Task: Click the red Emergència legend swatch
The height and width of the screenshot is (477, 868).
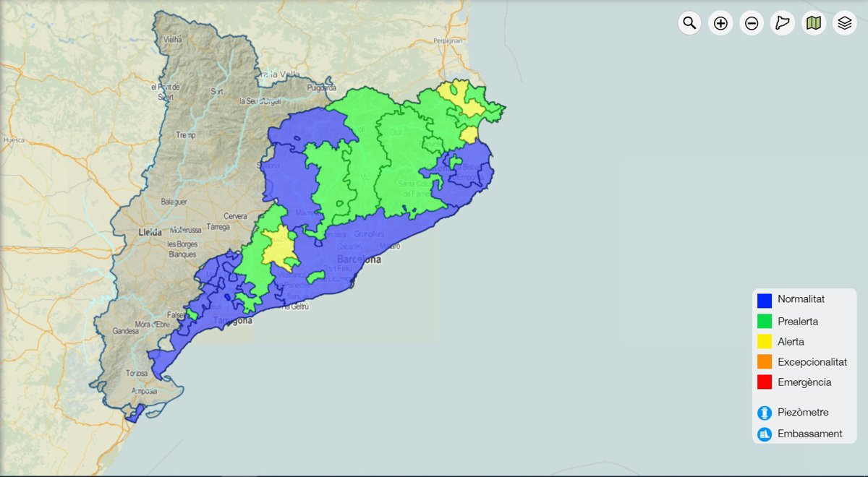Action: click(765, 382)
